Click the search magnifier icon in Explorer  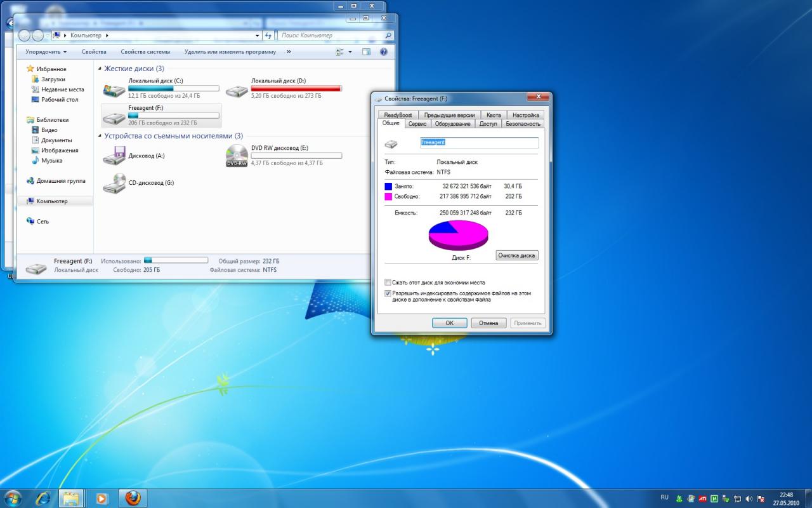click(388, 36)
